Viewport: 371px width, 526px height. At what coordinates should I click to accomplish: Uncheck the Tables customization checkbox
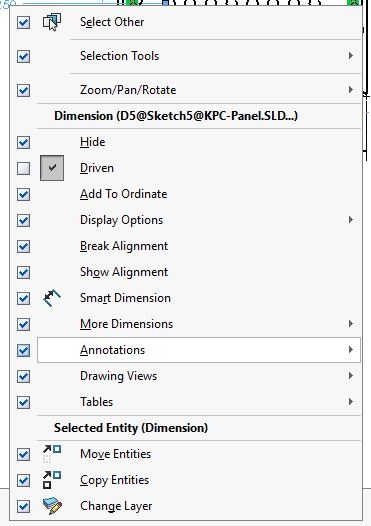click(x=23, y=402)
